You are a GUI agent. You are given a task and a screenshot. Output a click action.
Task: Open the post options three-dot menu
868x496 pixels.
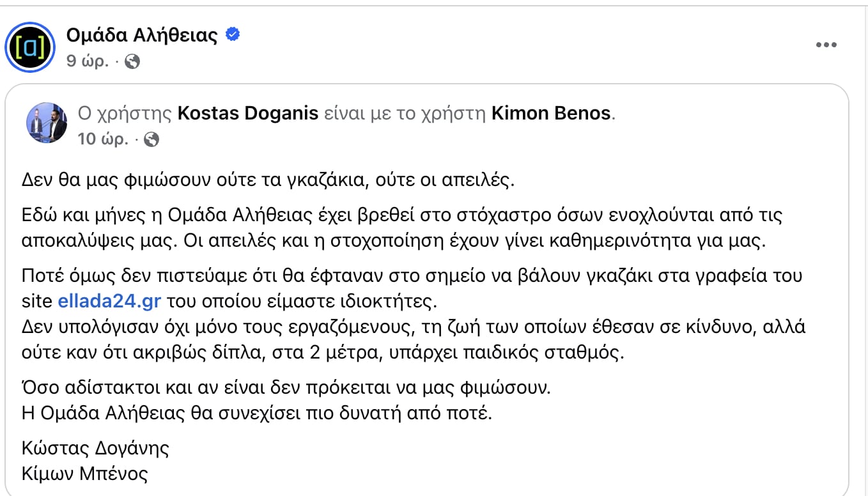827,44
